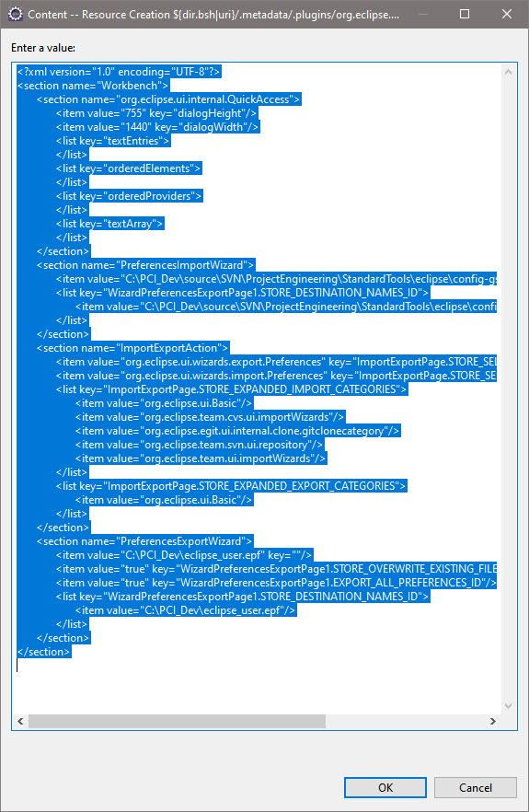Click the horizontal scrollbar right arrow
The image size is (529, 812).
[x=493, y=721]
